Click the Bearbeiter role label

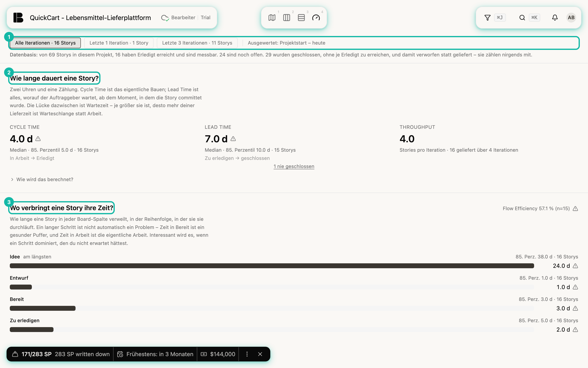pyautogui.click(x=183, y=18)
